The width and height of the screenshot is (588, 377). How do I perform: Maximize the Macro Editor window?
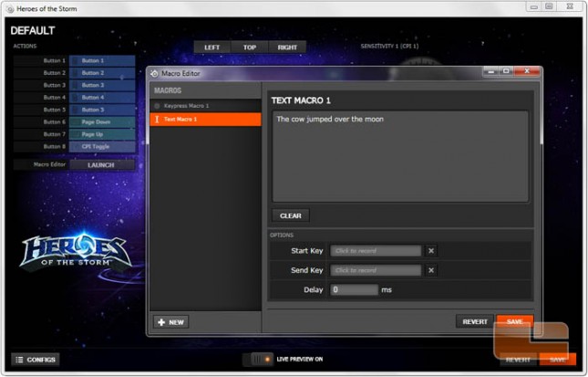point(506,71)
